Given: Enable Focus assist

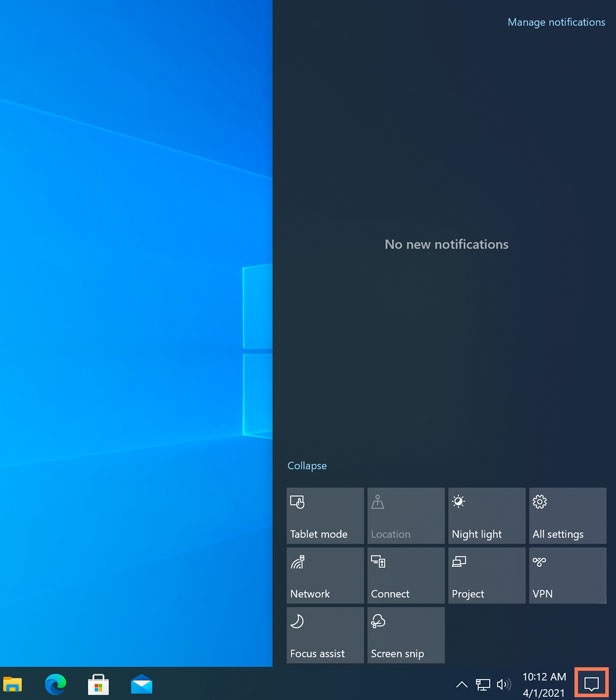Looking at the screenshot, I should click(x=325, y=635).
